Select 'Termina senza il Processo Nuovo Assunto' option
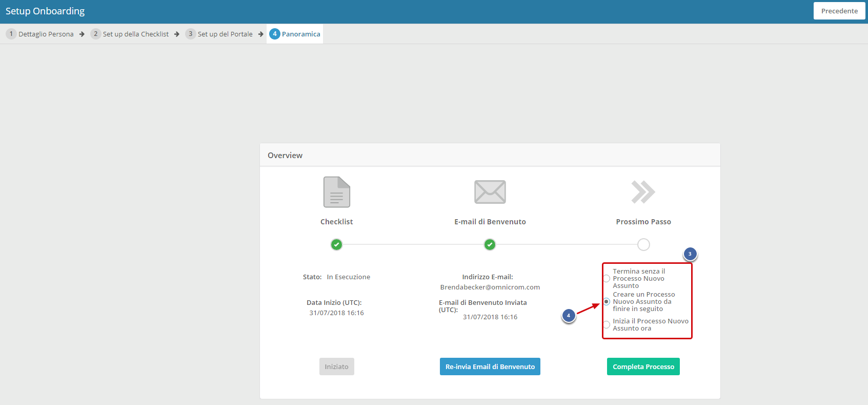This screenshot has height=405, width=868. click(607, 279)
